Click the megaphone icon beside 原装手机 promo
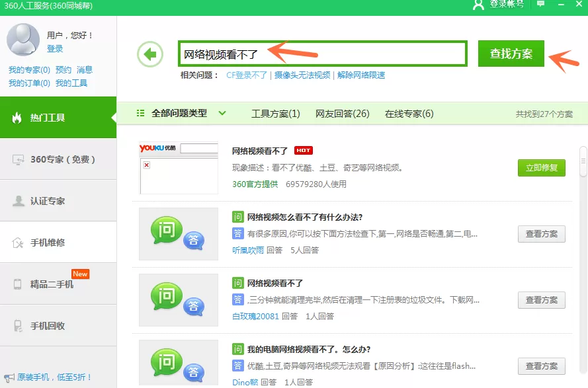The image size is (588, 388). (9, 378)
